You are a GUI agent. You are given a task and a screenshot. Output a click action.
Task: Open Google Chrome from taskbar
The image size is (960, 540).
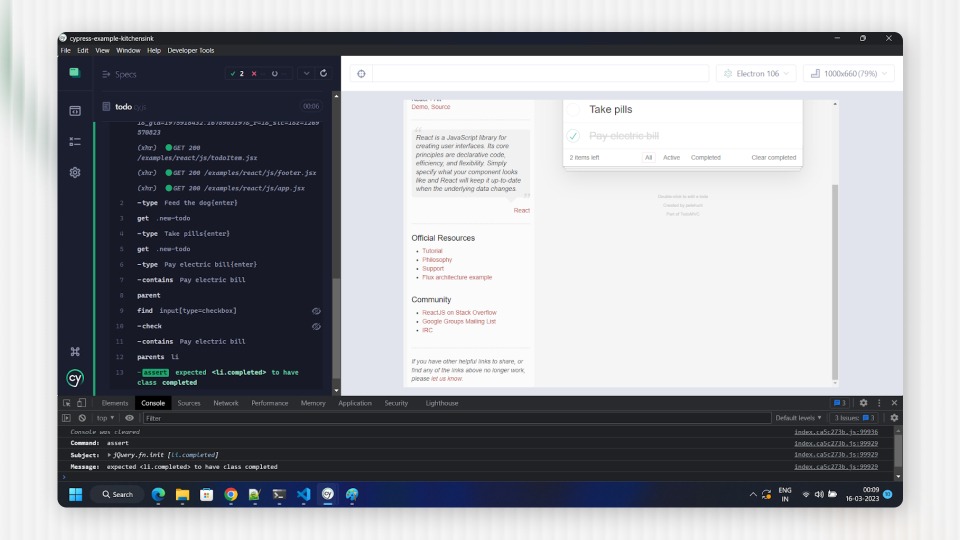[231, 494]
